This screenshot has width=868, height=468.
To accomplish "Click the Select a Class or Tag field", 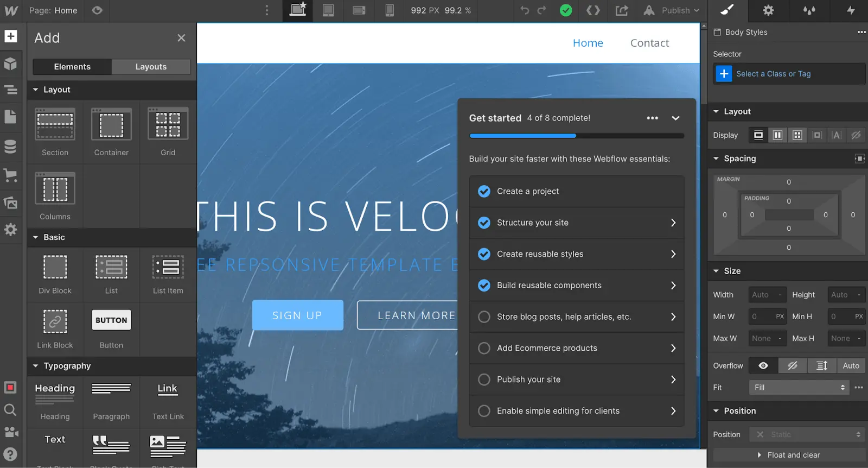I will (789, 74).
